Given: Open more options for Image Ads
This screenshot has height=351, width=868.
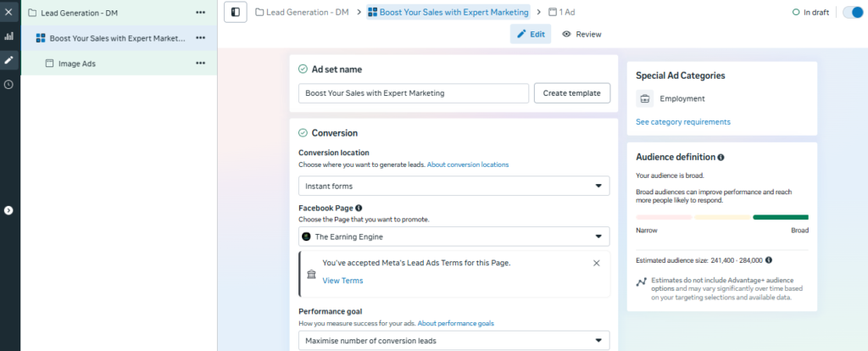Looking at the screenshot, I should pos(200,63).
